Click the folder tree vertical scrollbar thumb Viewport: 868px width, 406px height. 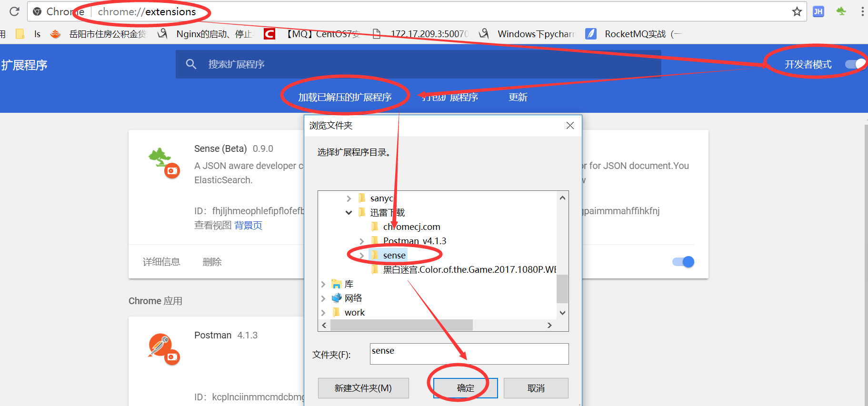pos(562,288)
